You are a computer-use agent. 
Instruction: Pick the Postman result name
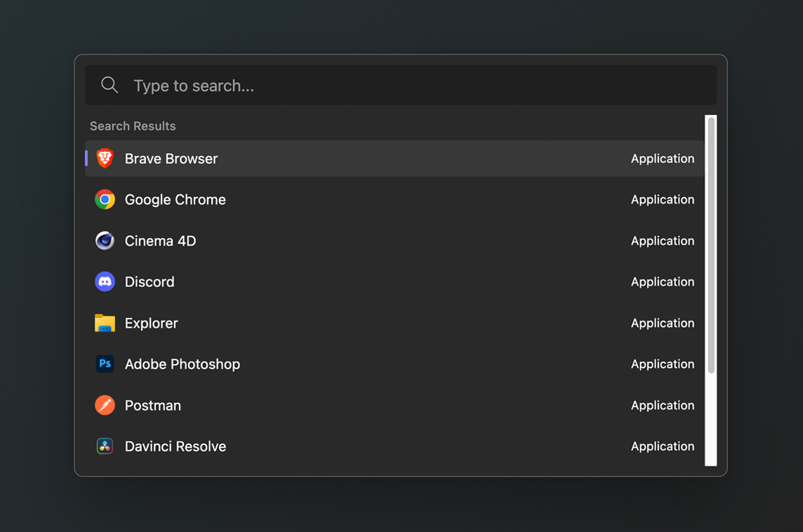[x=152, y=406]
